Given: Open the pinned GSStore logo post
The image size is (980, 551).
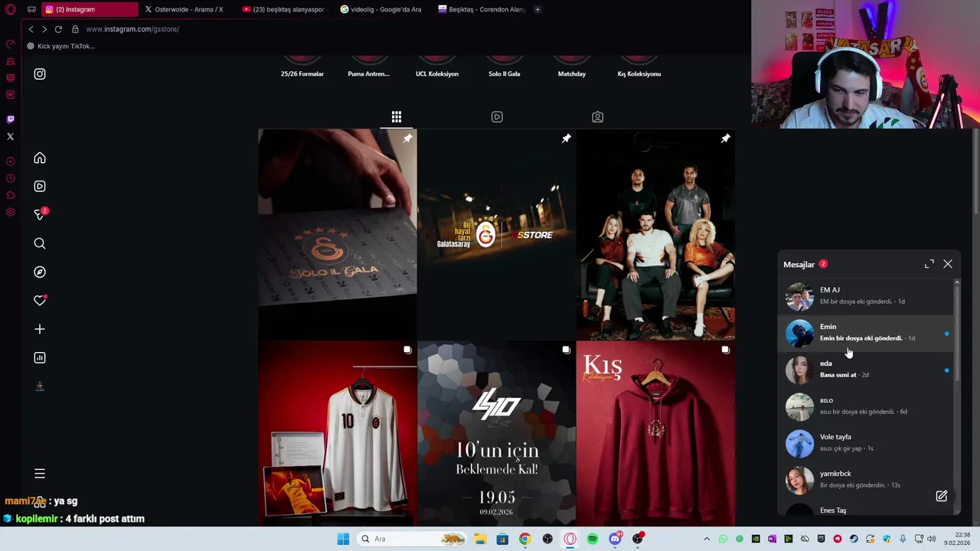Looking at the screenshot, I should (497, 234).
